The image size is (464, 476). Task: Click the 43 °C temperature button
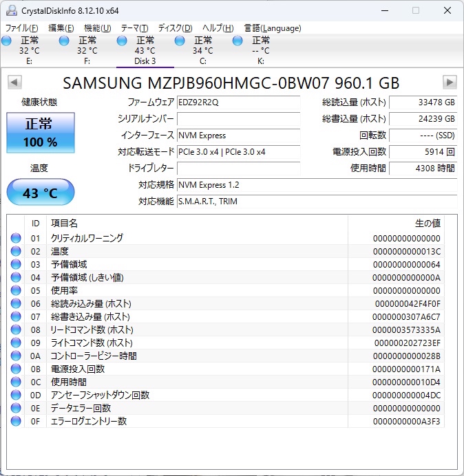point(41,193)
